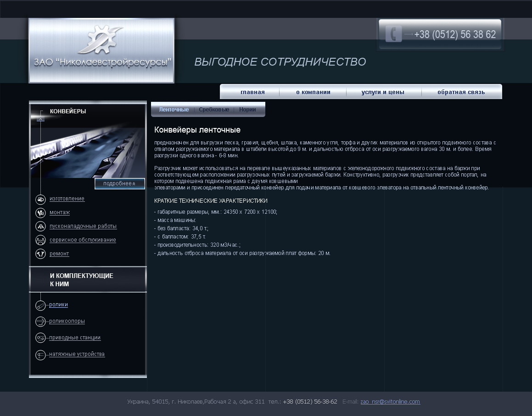The image size is (532, 416).
Task: Open услуги и цены menu item
Action: coord(383,92)
